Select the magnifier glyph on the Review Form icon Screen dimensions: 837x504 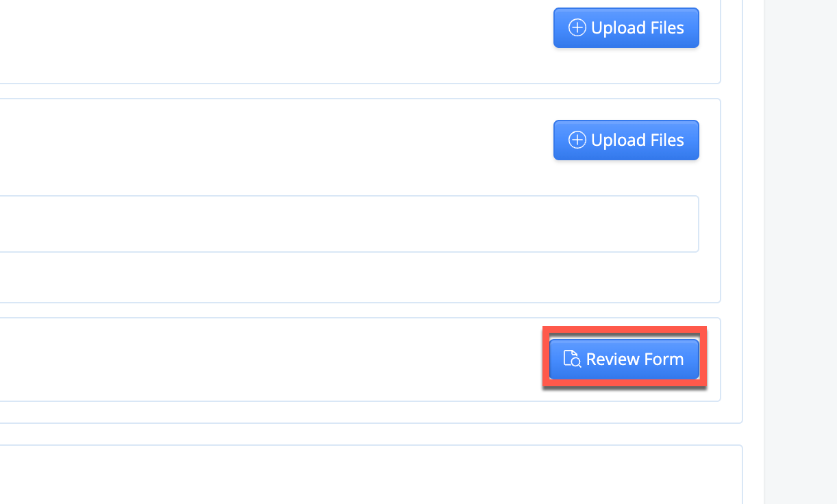[x=575, y=362]
